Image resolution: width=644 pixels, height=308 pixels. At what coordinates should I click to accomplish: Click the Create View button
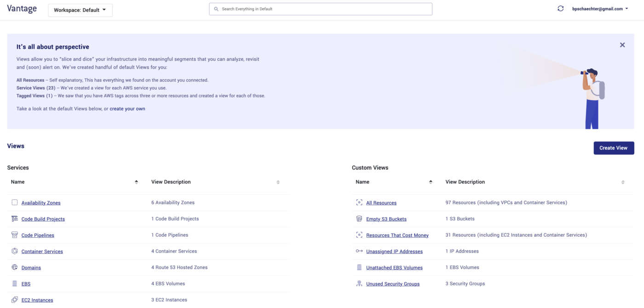[614, 148]
